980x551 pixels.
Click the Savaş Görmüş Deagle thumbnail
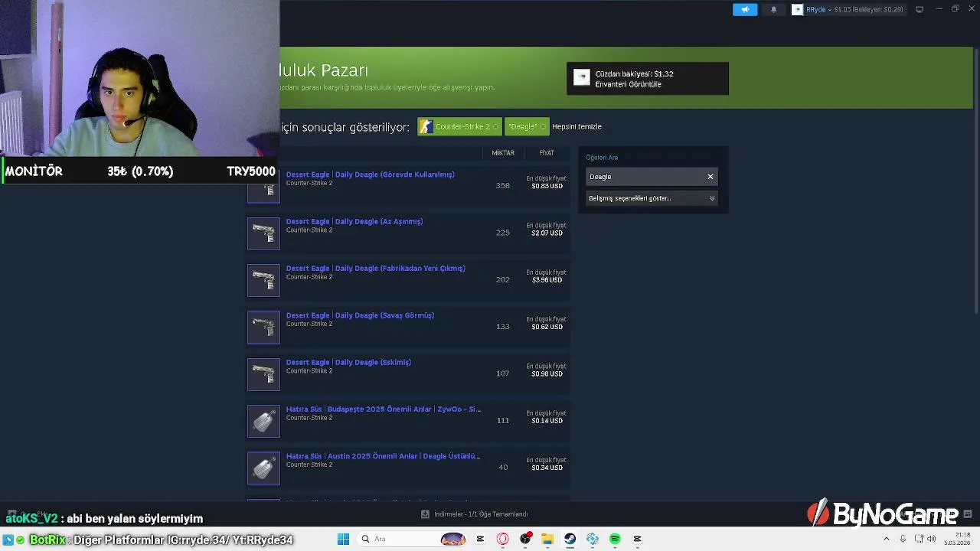pos(263,328)
